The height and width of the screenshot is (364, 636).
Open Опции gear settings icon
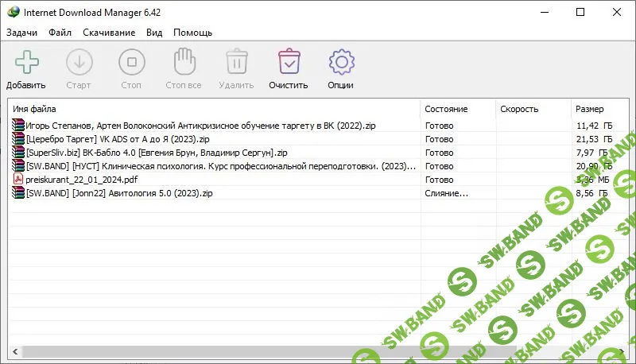click(340, 62)
